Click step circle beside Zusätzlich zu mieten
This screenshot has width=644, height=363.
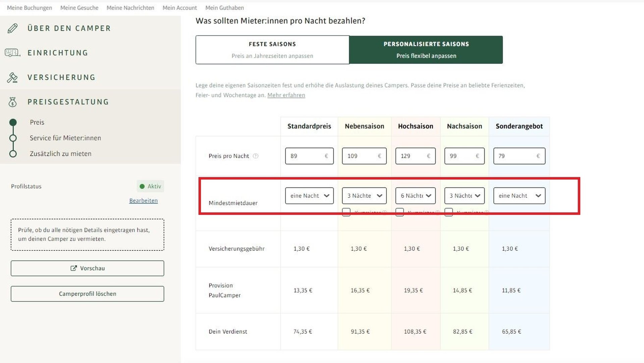tap(13, 154)
